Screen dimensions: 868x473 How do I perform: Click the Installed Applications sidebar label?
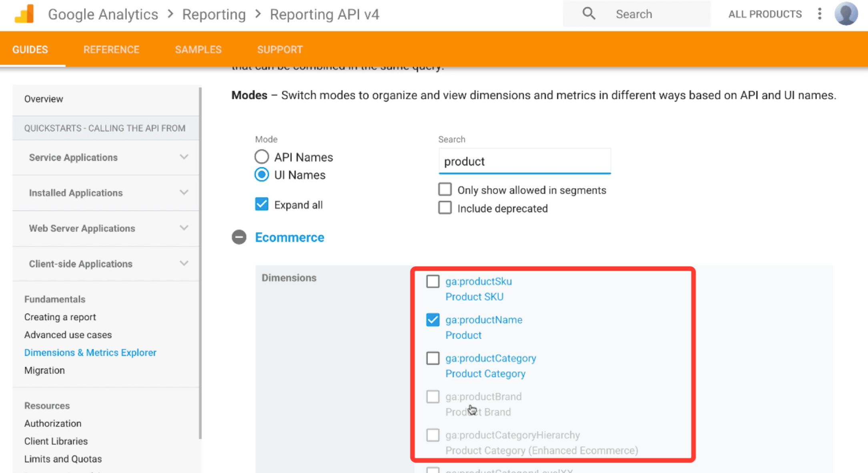76,193
